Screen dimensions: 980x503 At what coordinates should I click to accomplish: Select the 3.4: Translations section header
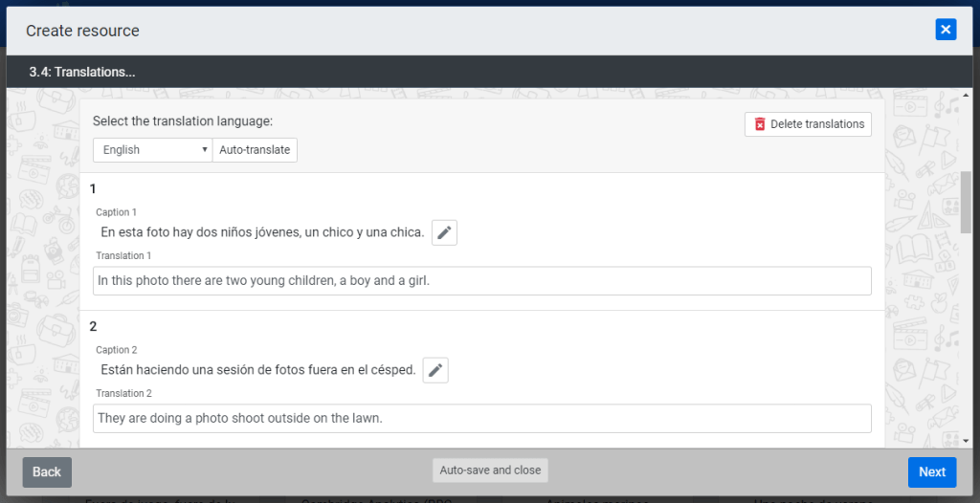pyautogui.click(x=82, y=72)
